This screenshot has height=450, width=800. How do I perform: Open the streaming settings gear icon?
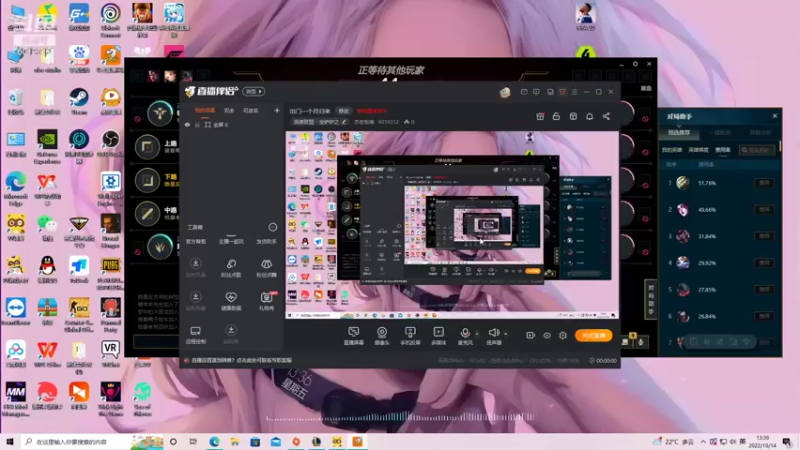point(563,335)
